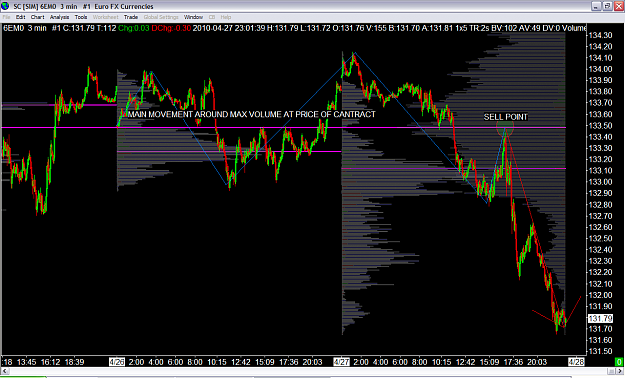Click the DChg:-0.30 value in chart header
This screenshot has width=625, height=378.
171,28
